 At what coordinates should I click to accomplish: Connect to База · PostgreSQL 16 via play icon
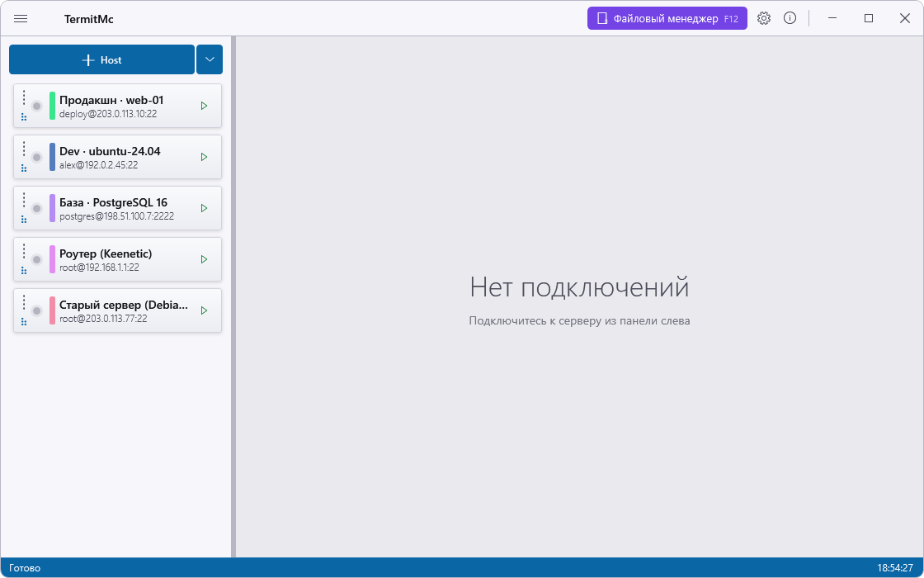pos(204,208)
